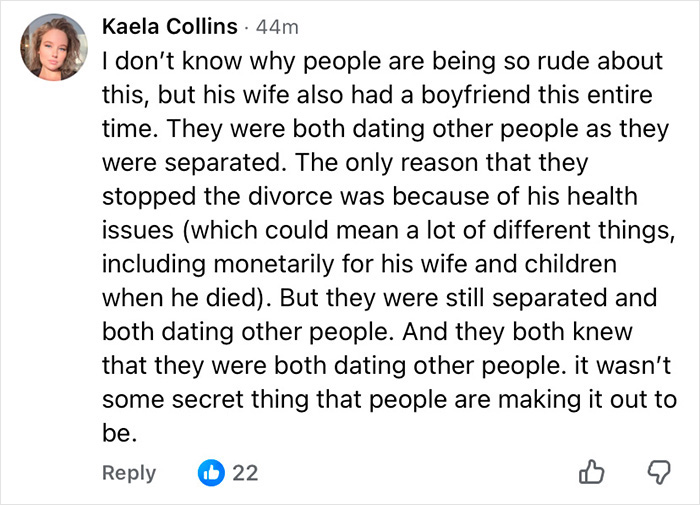Like the comment with thumbs up
700x505 pixels.
[593, 472]
